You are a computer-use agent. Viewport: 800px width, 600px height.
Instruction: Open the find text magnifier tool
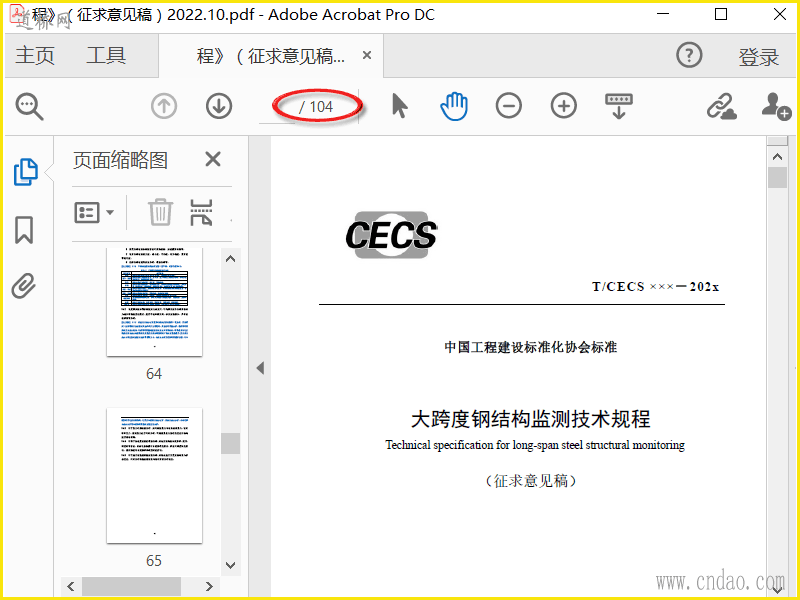pos(29,107)
